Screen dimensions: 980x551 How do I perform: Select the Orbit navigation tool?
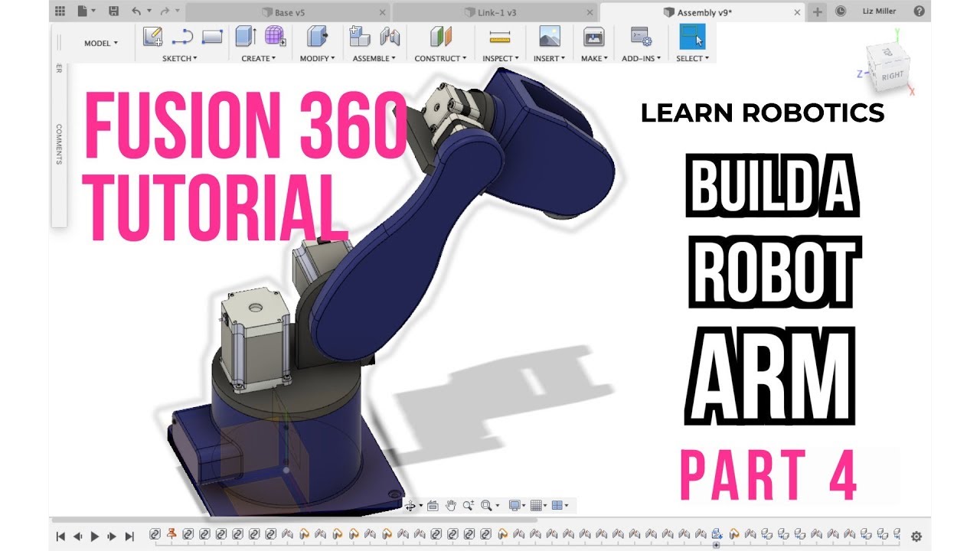(x=411, y=506)
